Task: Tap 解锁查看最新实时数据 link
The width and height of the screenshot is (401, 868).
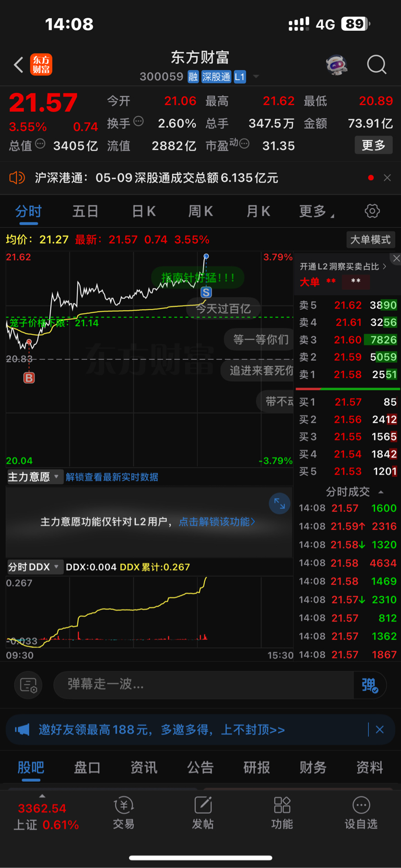Action: click(x=112, y=477)
